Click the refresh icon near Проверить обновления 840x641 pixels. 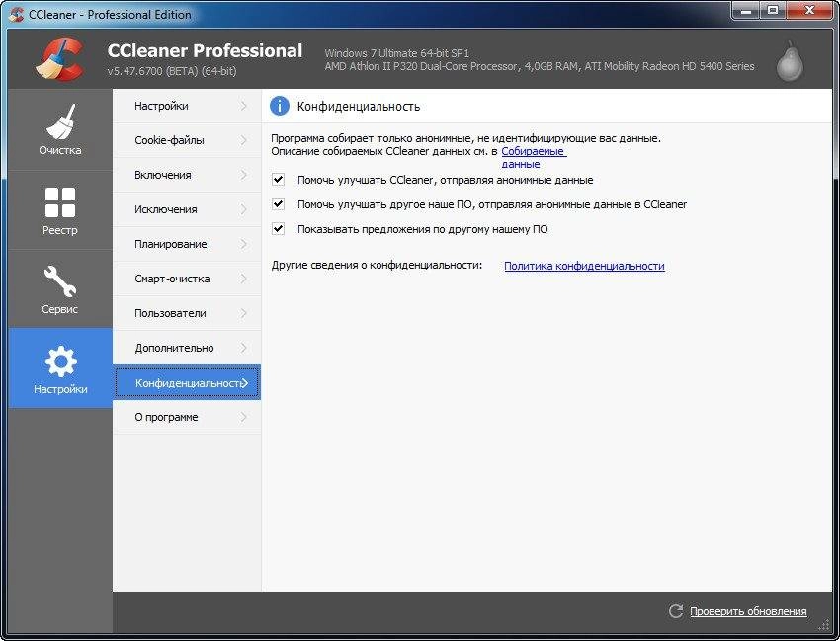coord(676,611)
